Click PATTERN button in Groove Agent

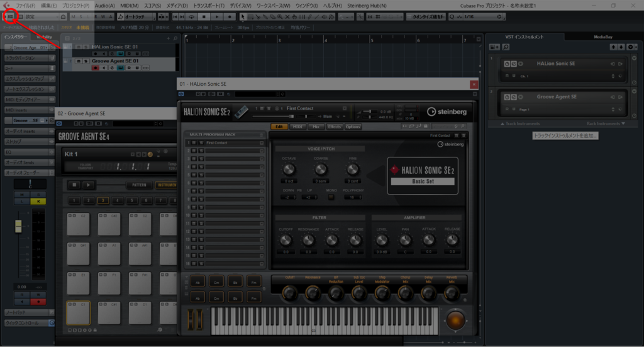pos(139,185)
